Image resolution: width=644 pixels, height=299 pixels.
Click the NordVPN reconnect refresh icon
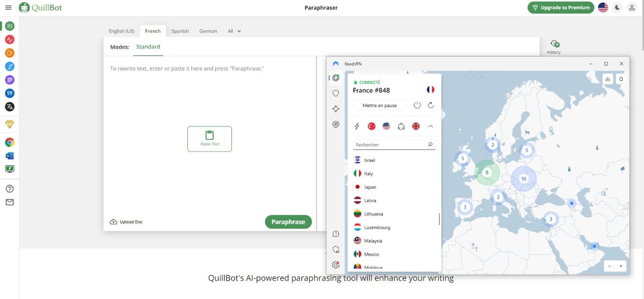point(431,105)
